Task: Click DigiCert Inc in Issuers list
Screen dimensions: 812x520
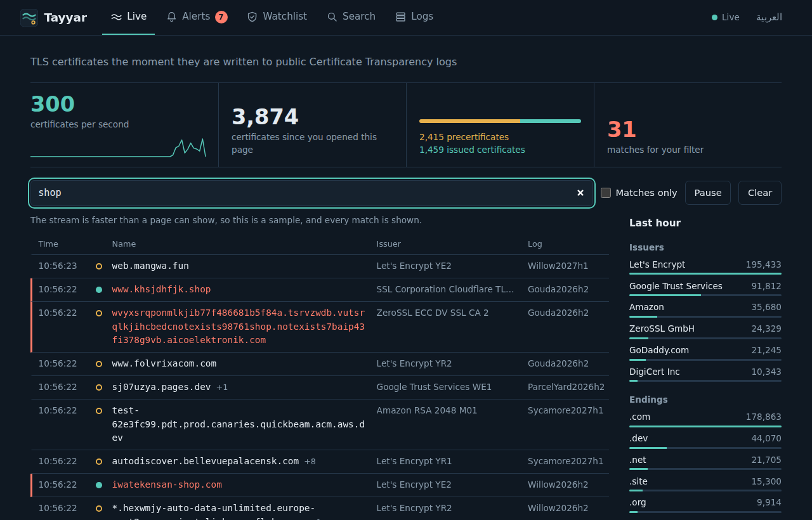Action: (654, 372)
